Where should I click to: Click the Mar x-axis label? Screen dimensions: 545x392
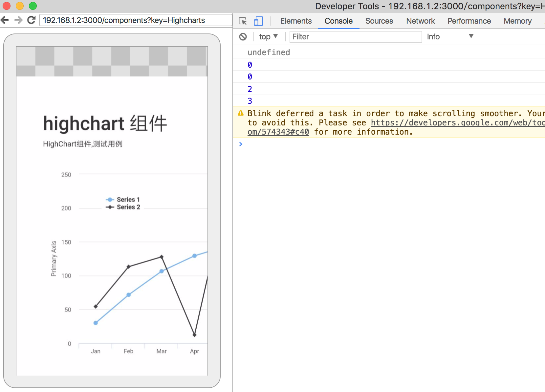coord(162,351)
